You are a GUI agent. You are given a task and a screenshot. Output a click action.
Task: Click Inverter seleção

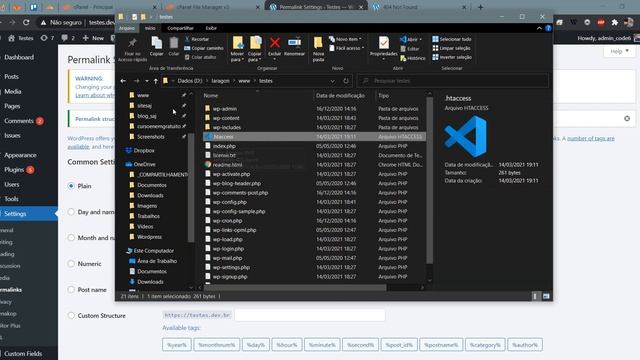[x=452, y=57]
